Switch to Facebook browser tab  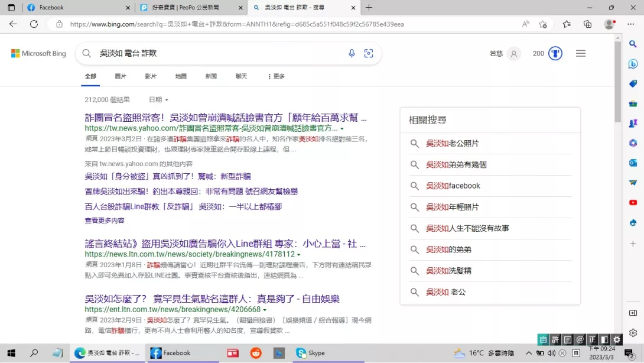(78, 8)
